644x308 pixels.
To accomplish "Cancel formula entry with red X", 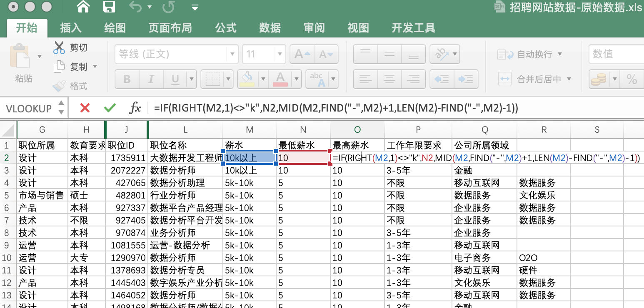I will tap(85, 108).
